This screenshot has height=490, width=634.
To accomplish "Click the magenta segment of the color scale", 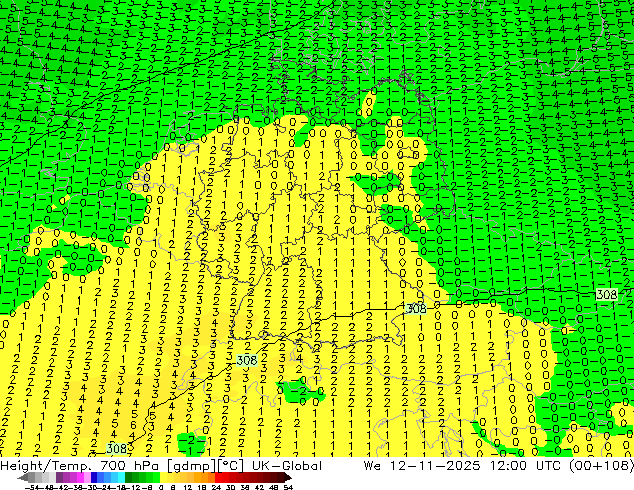I will click(80, 478).
